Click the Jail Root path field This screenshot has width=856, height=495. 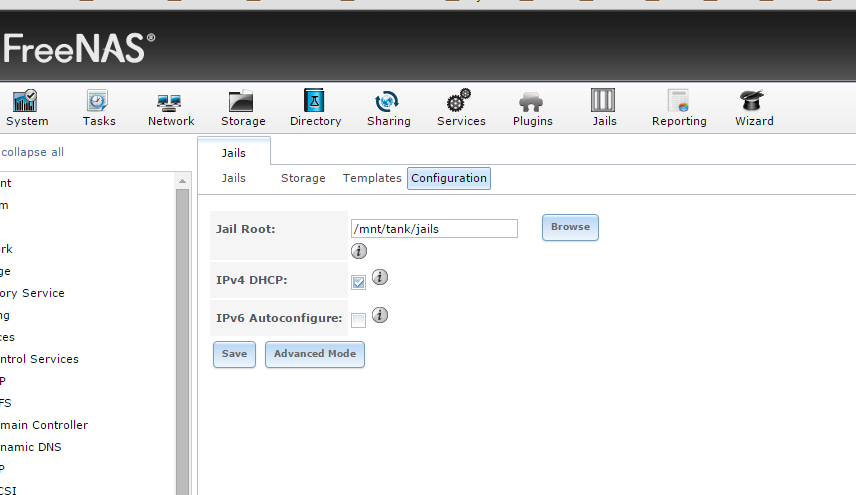click(434, 229)
